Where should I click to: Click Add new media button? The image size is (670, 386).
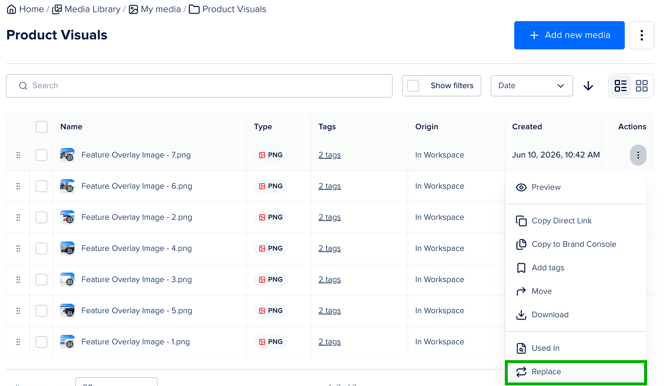click(569, 35)
